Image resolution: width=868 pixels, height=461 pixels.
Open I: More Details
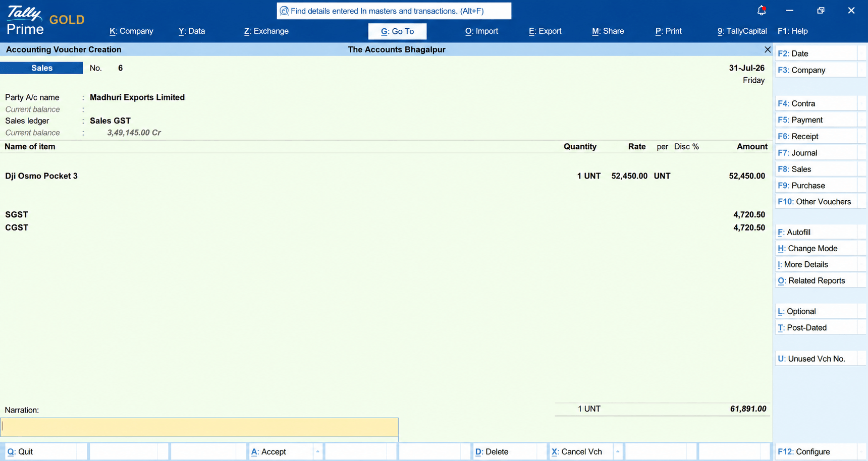[x=816, y=264]
